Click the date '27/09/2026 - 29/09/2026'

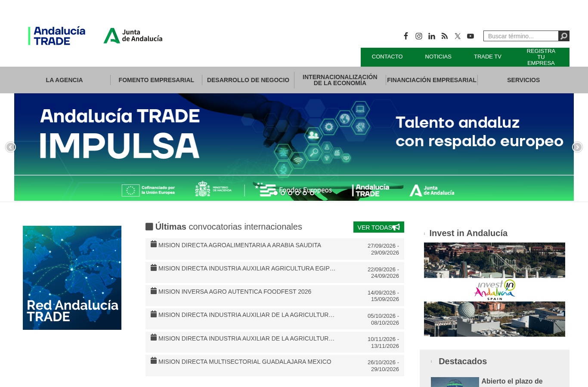pyautogui.click(x=383, y=249)
